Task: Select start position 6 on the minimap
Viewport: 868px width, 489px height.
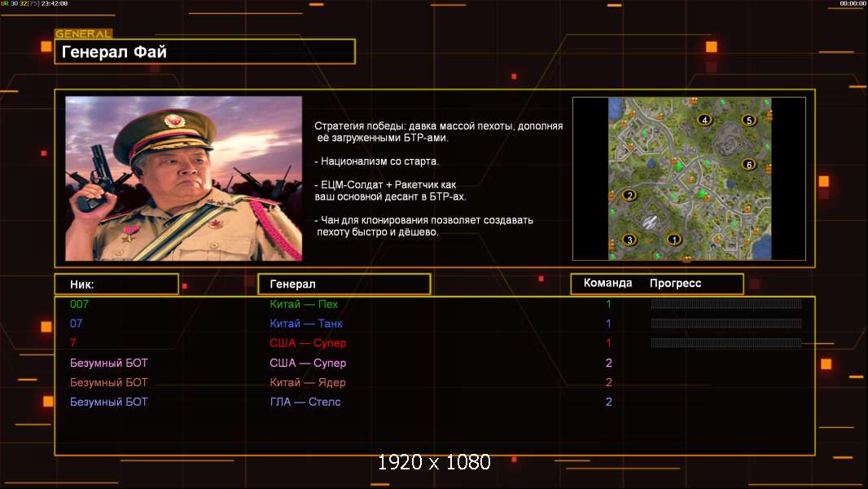Action: [748, 165]
